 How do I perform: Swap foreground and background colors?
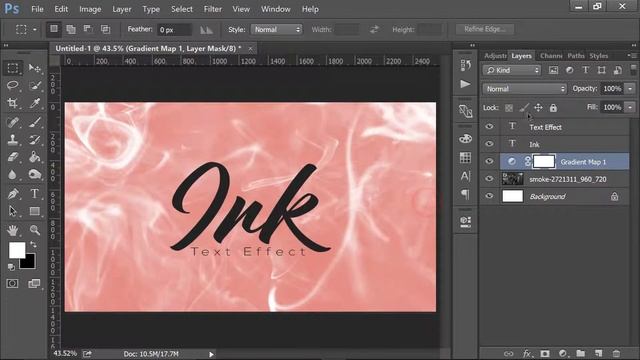point(33,244)
